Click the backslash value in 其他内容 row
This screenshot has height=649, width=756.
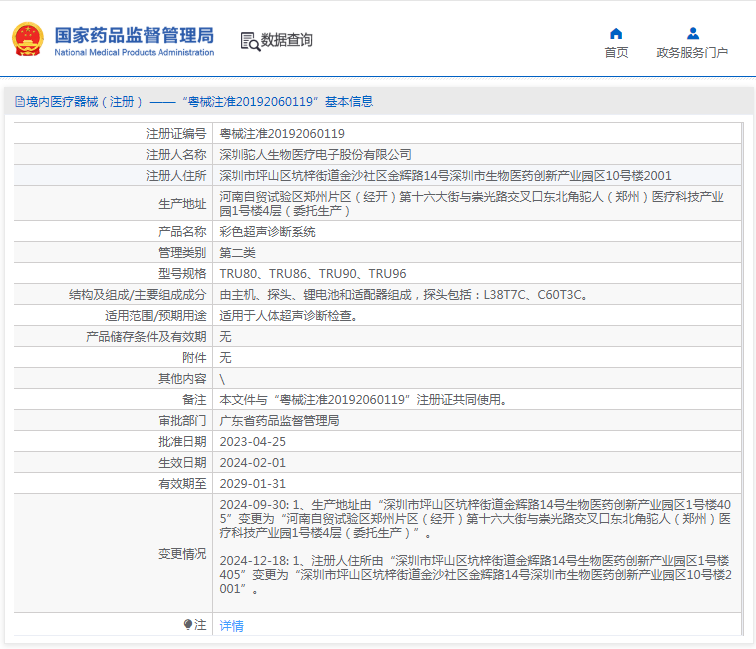(x=222, y=379)
